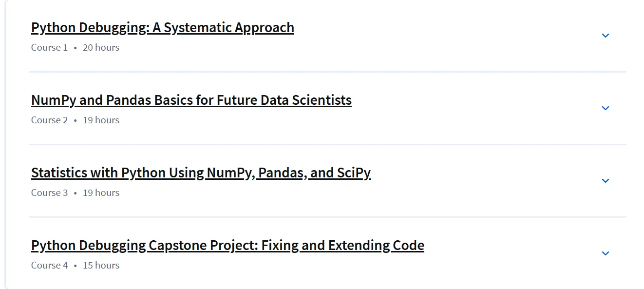Open Python Debugging: A Systematic Approach link
Image resolution: width=644 pixels, height=289 pixels.
(x=163, y=28)
